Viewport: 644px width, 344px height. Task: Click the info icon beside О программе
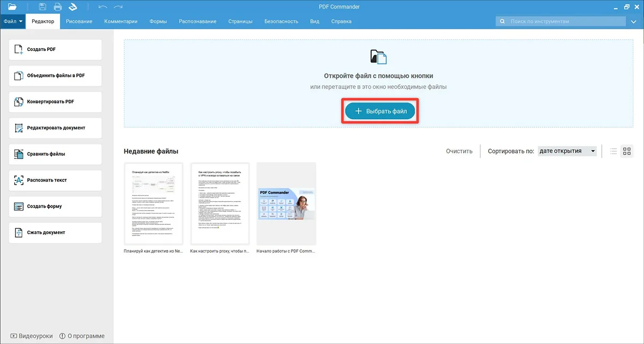pyautogui.click(x=62, y=336)
